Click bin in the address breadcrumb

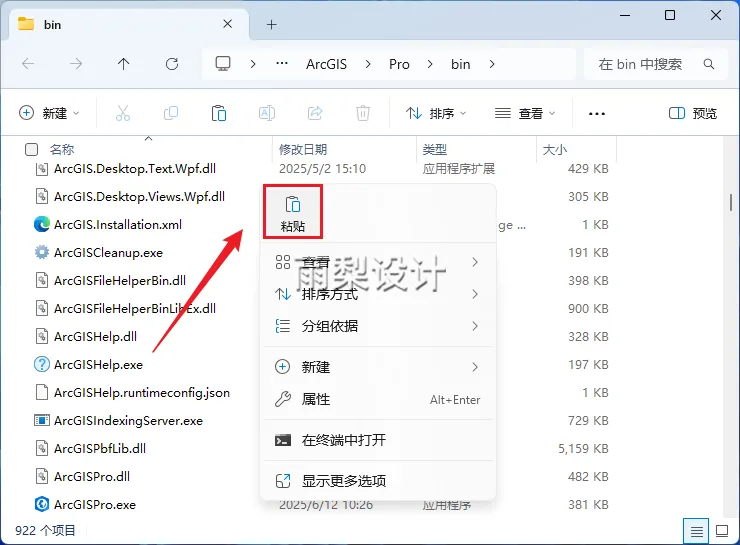click(x=460, y=64)
